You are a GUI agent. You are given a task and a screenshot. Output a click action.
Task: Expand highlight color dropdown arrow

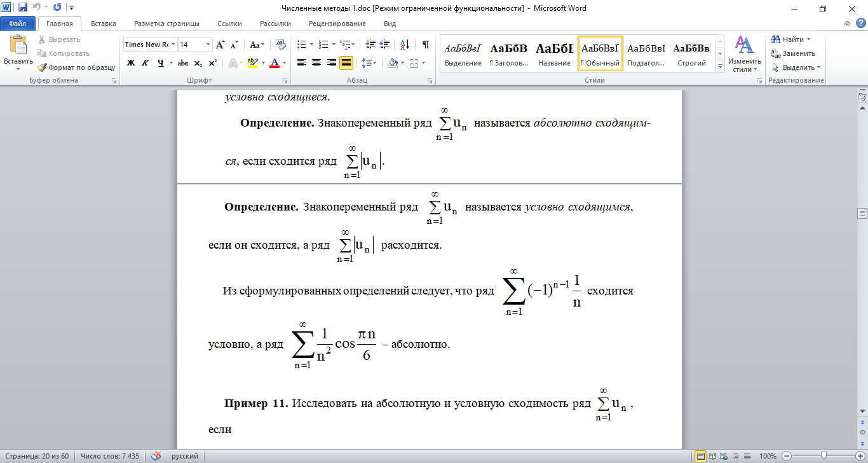pos(263,63)
